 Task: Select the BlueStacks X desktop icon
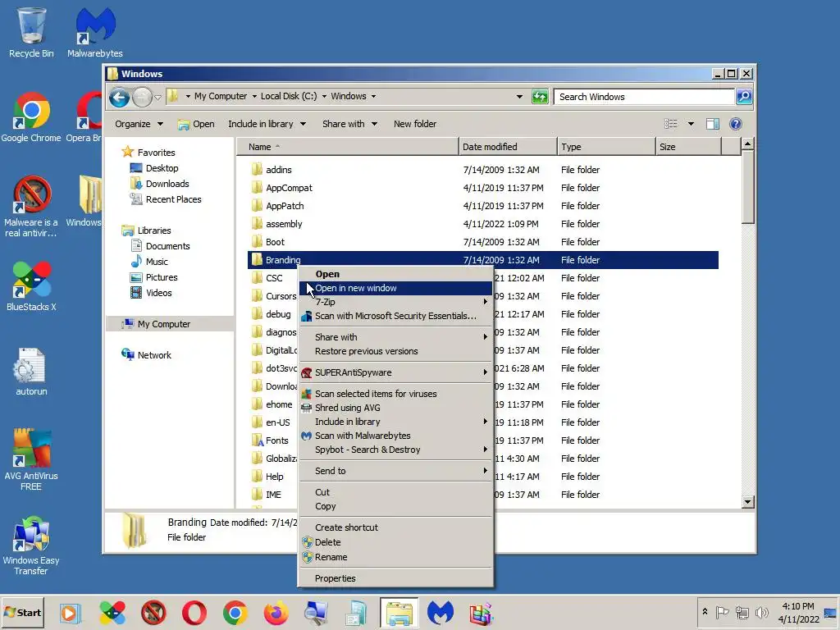(31, 286)
